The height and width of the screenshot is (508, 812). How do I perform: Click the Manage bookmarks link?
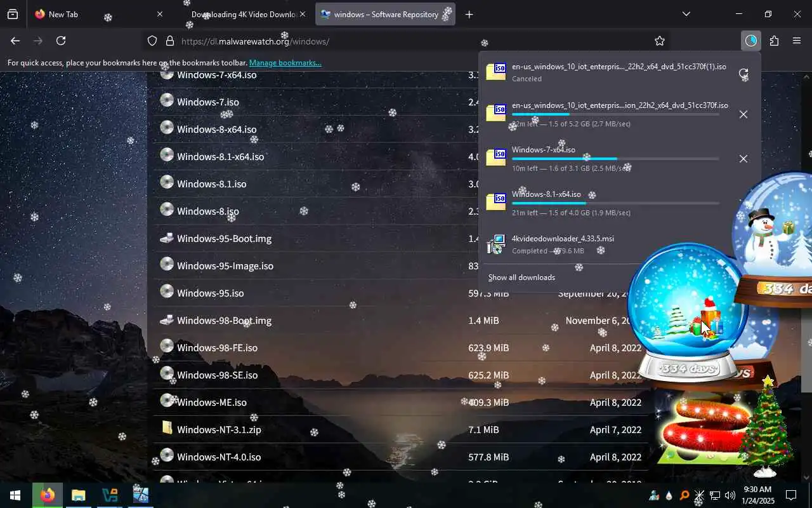pos(285,63)
